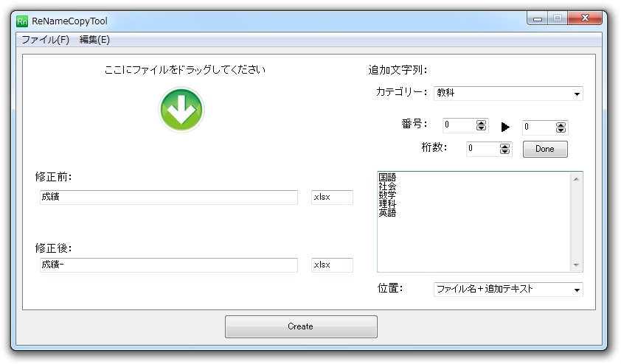Screen dimensions: 621x364
Task: Decrease the 桁数 spinner value
Action: point(505,152)
